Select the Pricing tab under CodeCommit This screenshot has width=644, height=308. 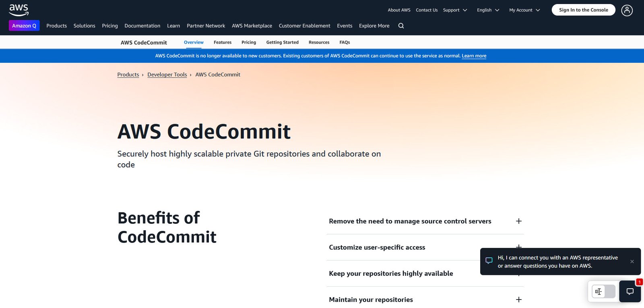coord(249,42)
